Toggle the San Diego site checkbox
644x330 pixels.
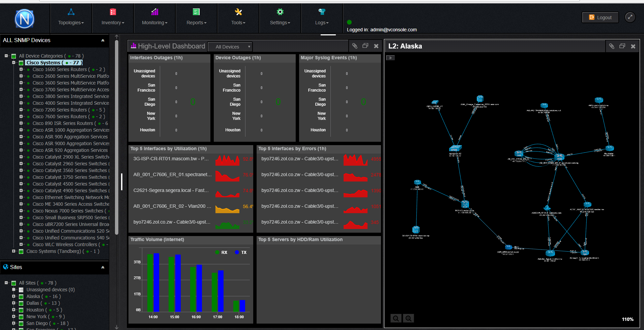tap(21, 324)
